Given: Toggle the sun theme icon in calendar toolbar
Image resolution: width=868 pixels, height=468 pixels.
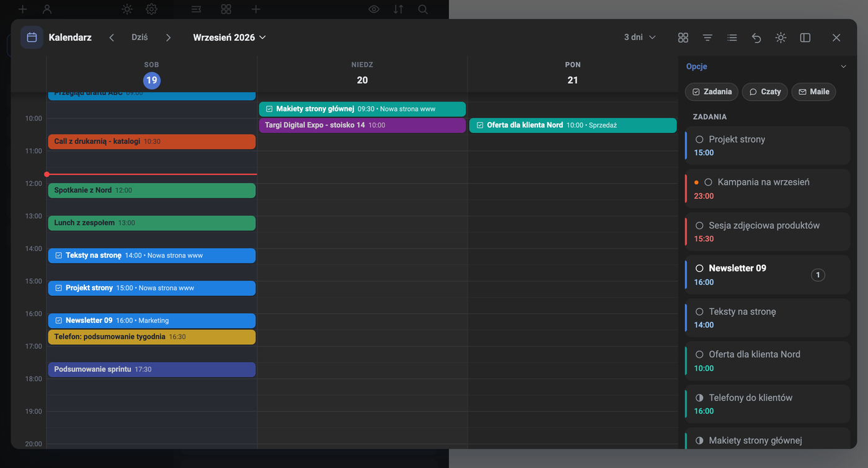Looking at the screenshot, I should [x=781, y=38].
